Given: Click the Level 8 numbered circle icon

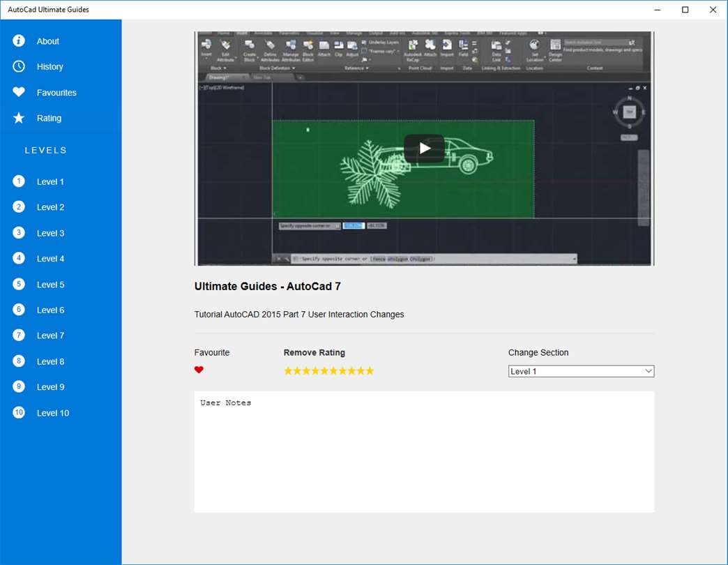Looking at the screenshot, I should pyautogui.click(x=19, y=361).
